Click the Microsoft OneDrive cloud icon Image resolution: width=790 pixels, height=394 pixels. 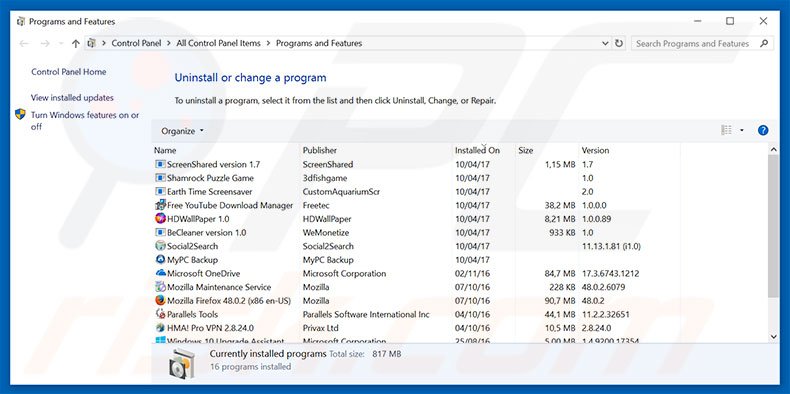click(x=160, y=273)
